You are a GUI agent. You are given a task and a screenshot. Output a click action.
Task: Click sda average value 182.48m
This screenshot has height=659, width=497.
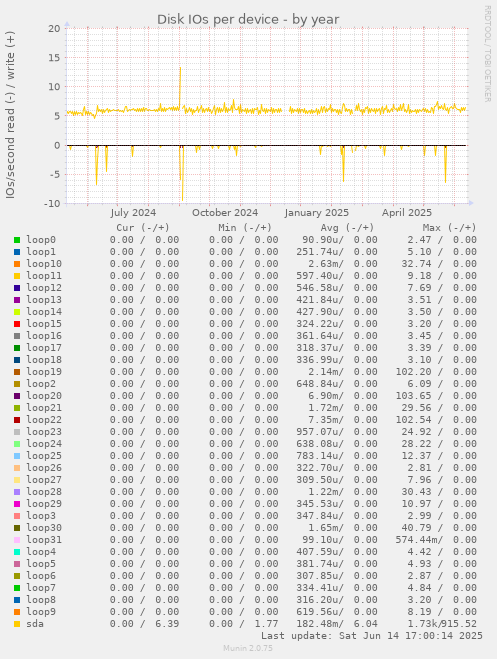click(320, 624)
